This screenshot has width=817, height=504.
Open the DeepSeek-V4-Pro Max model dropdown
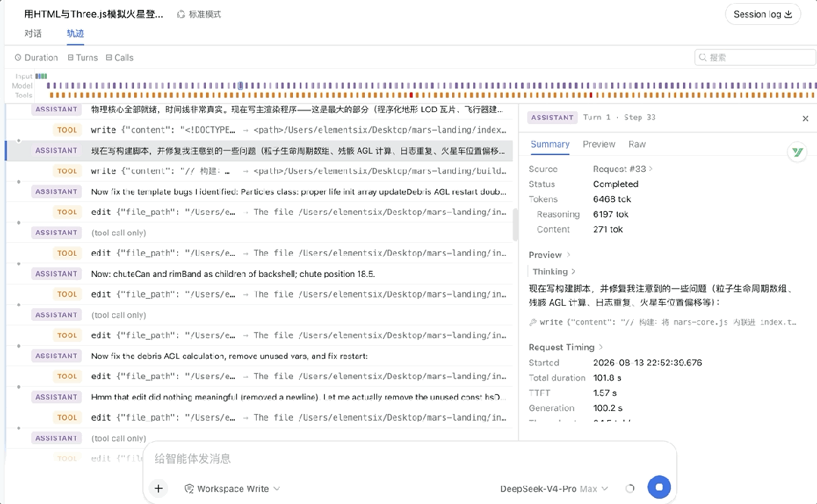554,489
